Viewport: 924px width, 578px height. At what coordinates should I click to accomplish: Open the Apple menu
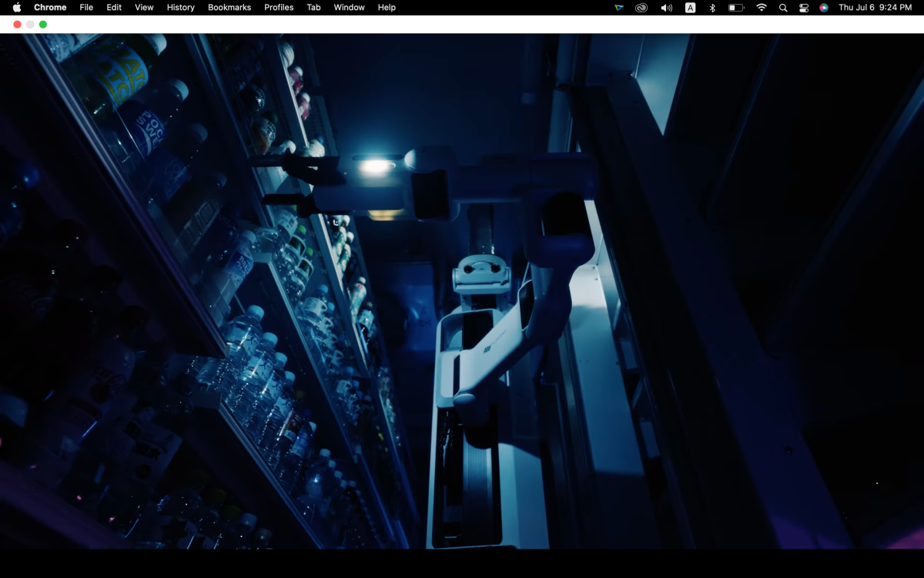pyautogui.click(x=17, y=8)
